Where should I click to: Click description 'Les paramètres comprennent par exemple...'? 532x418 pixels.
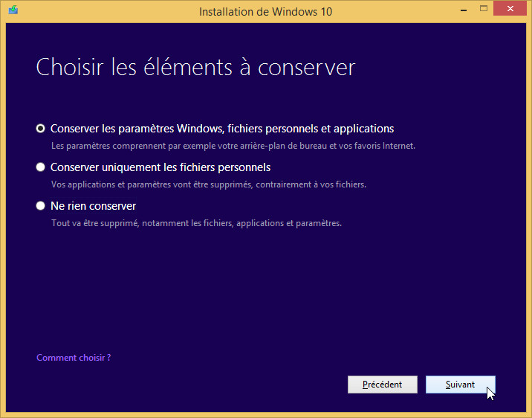click(233, 146)
